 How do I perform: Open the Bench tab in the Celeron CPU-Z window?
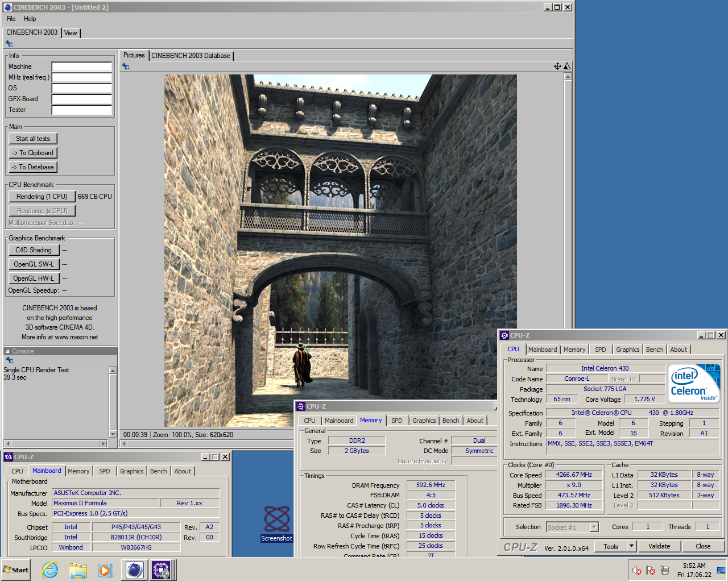(x=654, y=350)
